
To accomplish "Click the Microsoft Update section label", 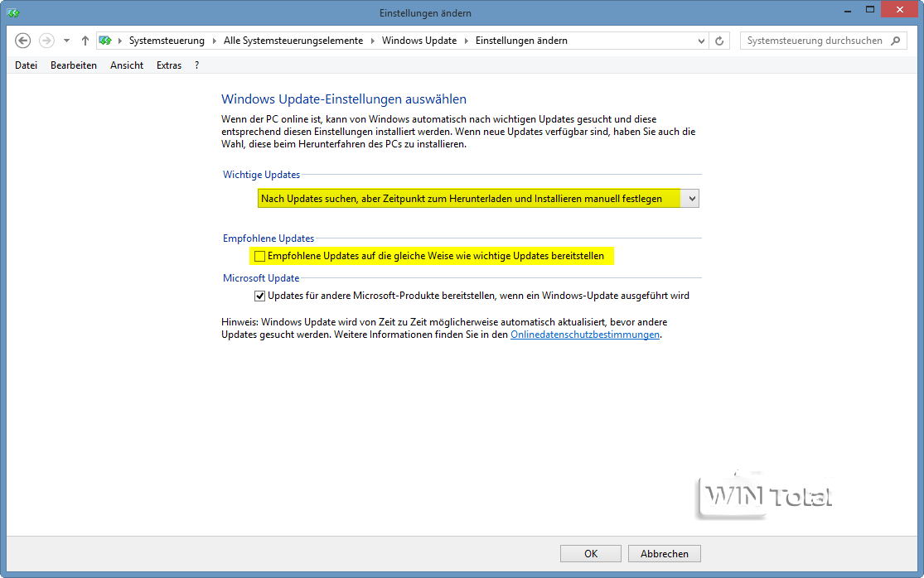I will click(261, 278).
